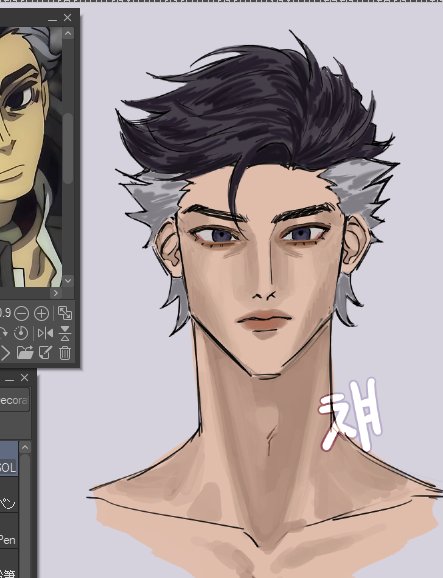Open the Sub View image for editing

tap(45, 353)
